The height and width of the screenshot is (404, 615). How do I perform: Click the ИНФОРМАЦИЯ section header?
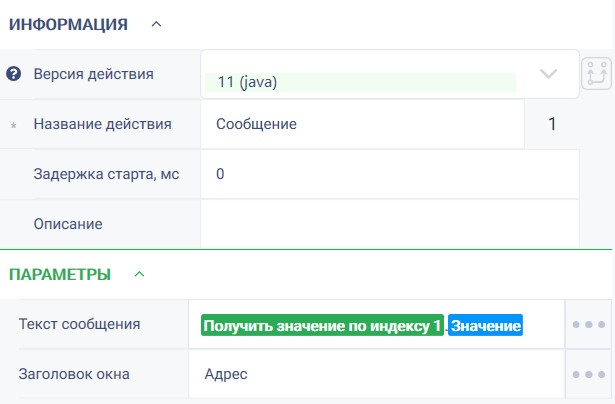[69, 24]
